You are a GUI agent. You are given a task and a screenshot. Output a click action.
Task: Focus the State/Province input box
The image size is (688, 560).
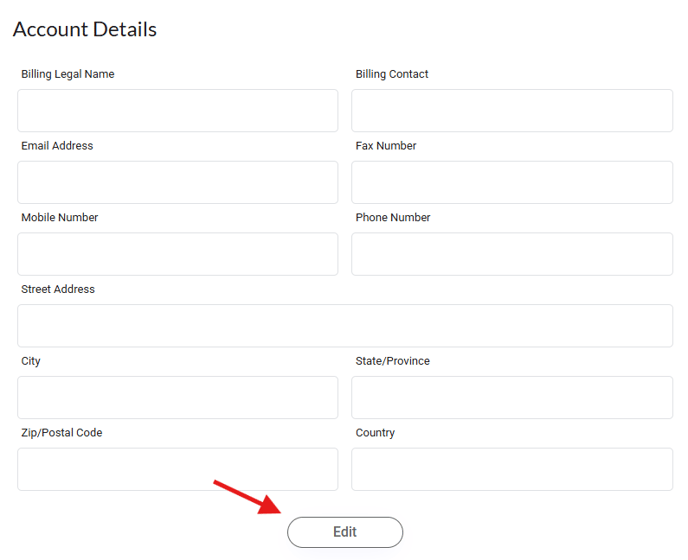click(x=512, y=398)
